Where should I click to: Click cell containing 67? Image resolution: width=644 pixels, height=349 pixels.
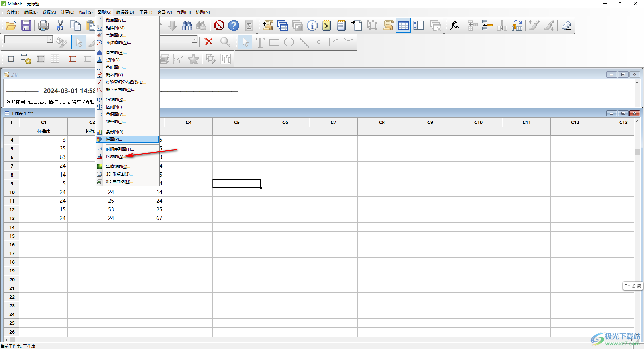[x=140, y=218]
